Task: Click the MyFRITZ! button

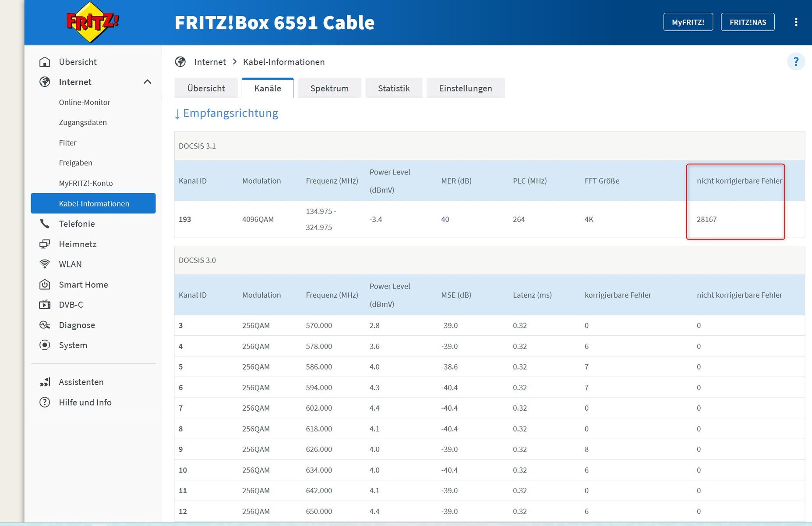Action: (x=688, y=22)
